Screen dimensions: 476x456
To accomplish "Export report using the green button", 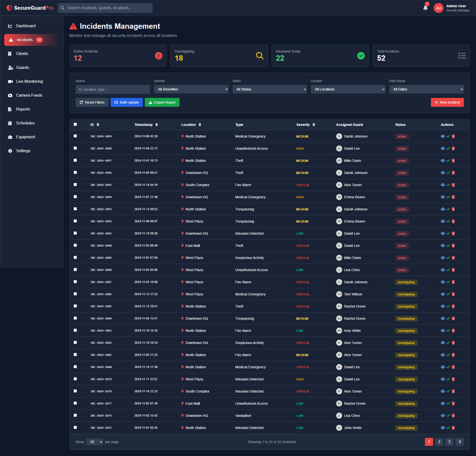I will [x=162, y=102].
